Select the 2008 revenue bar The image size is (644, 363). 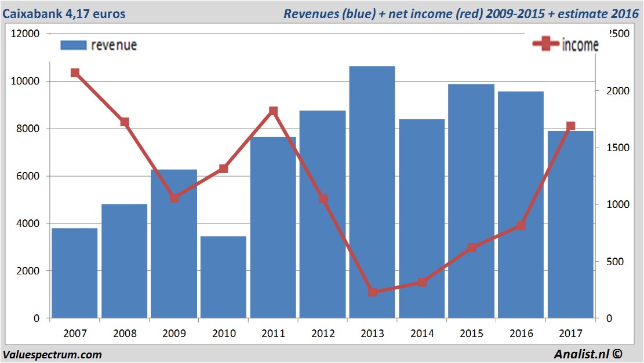pyautogui.click(x=125, y=261)
